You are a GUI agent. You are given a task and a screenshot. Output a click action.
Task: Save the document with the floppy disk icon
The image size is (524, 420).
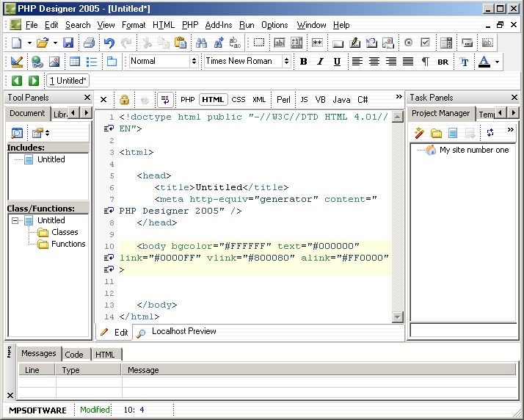[x=68, y=43]
